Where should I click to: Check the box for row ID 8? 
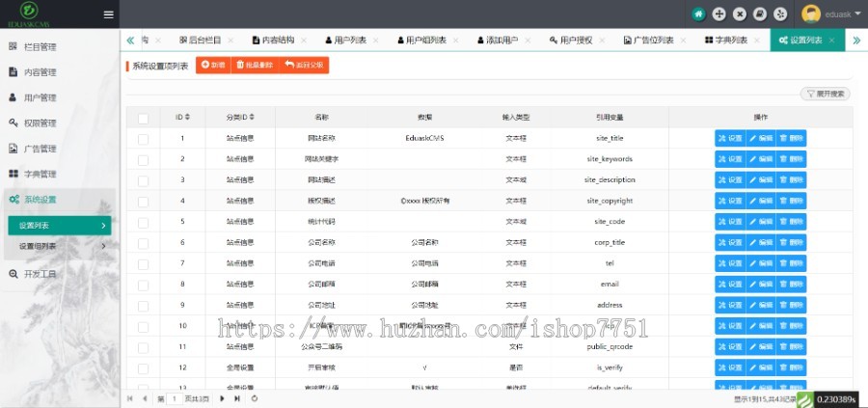(x=143, y=286)
